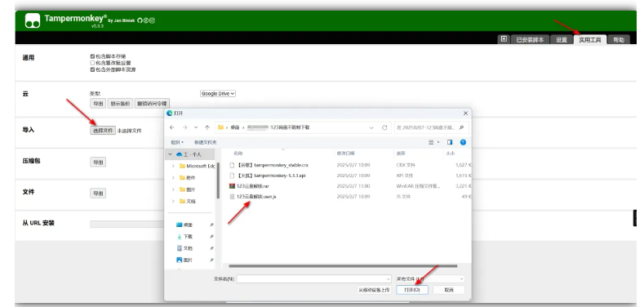This screenshot has width=644, height=307.
Task: Switch to the 已安装脚本 tab
Action: click(530, 39)
